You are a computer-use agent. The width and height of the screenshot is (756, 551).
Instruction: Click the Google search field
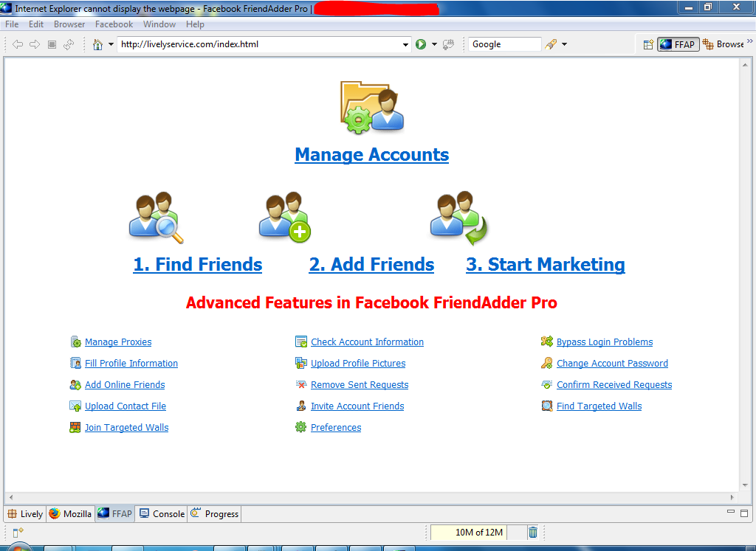505,44
